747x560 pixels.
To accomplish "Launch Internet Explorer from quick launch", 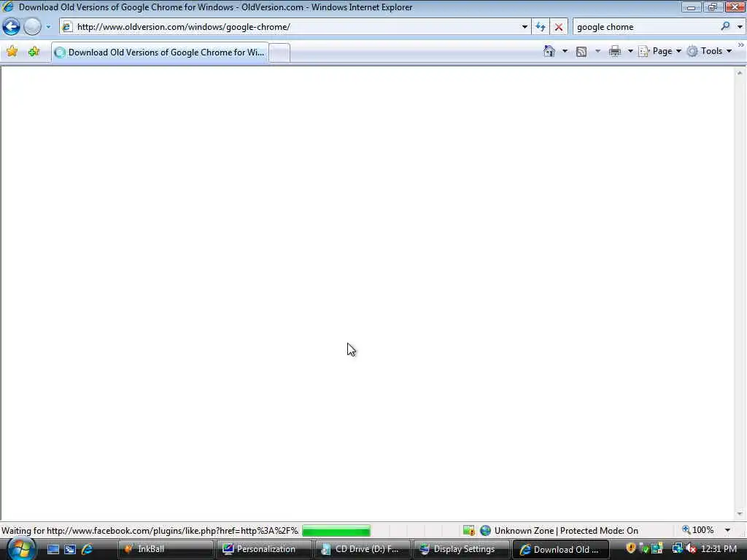I will 87,549.
